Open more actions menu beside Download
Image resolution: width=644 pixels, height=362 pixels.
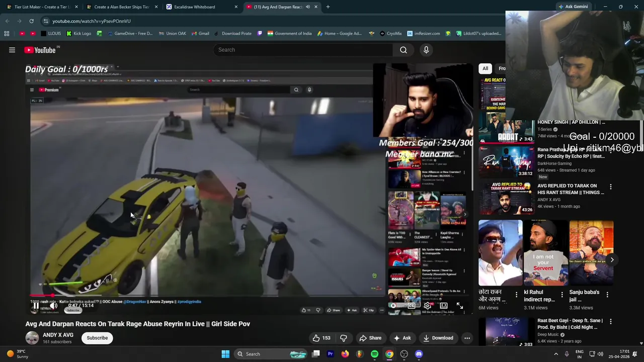[467, 338]
